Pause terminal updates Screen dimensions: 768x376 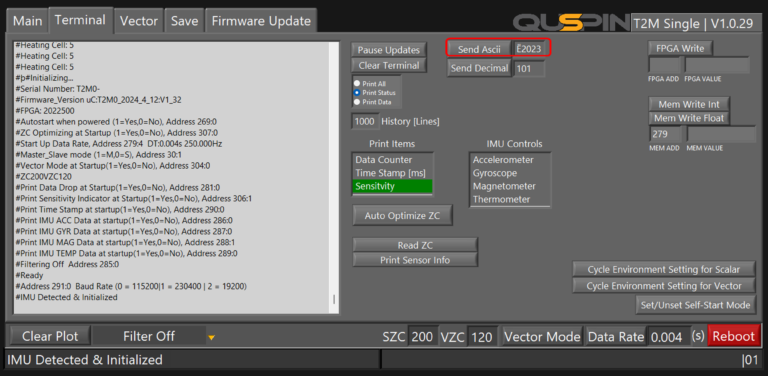coord(389,50)
